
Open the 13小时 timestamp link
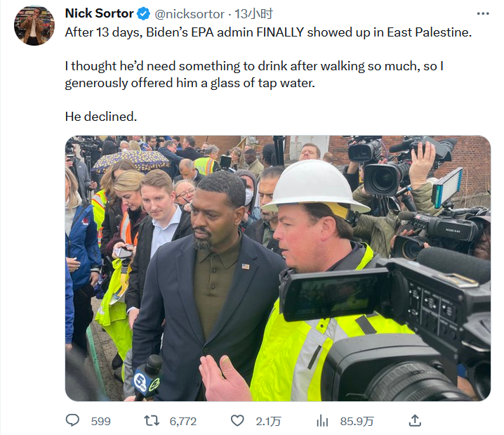pyautogui.click(x=254, y=14)
